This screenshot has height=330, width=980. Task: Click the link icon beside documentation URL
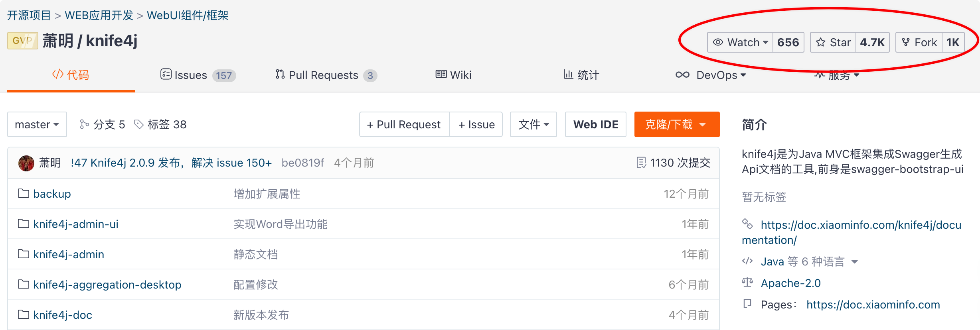click(x=747, y=224)
